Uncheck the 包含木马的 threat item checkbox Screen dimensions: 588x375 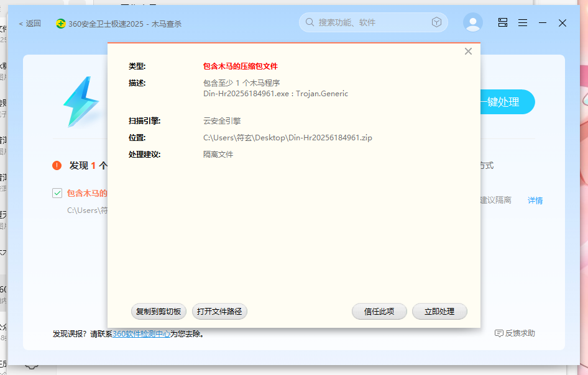point(57,193)
